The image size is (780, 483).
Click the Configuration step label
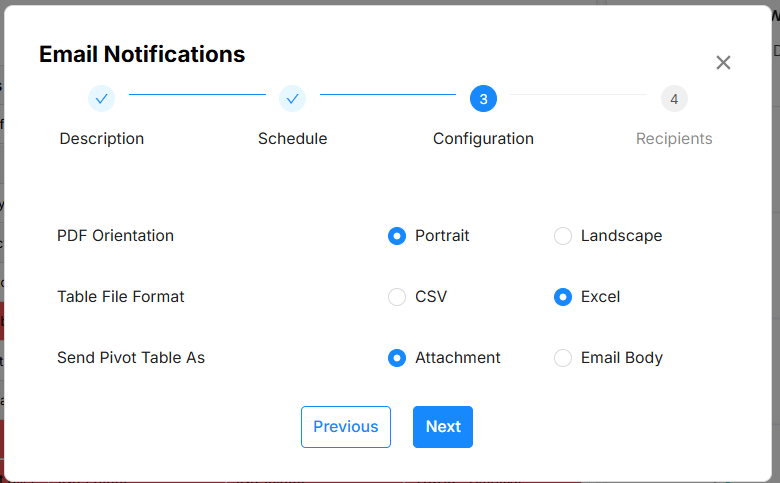[483, 139]
